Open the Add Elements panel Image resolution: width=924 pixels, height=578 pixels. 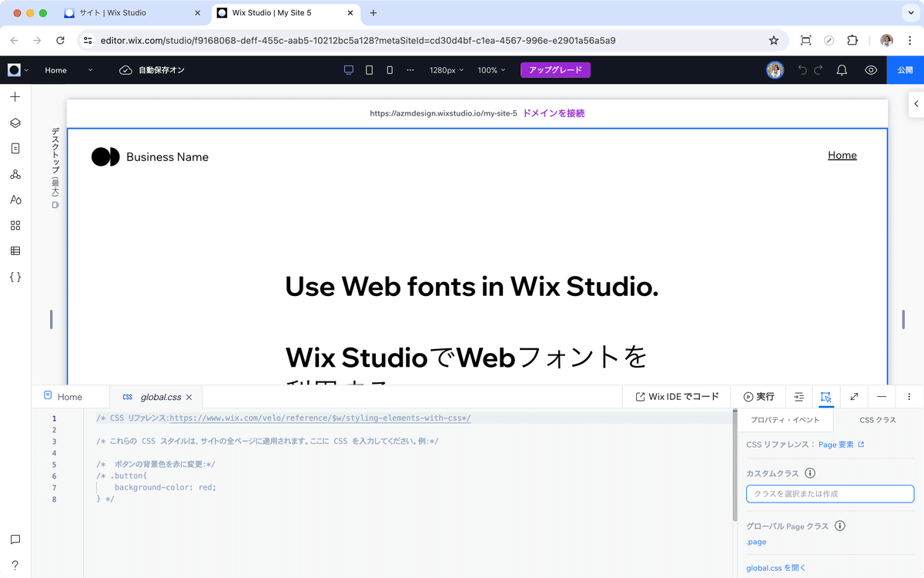tap(15, 97)
